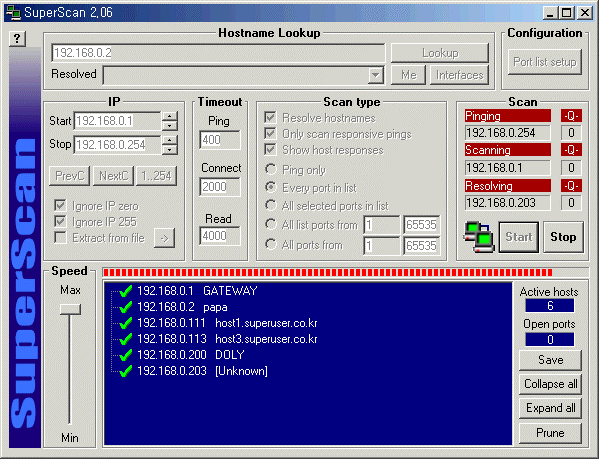
Task: Toggle Only scan responsive pings checkbox
Action: [270, 133]
